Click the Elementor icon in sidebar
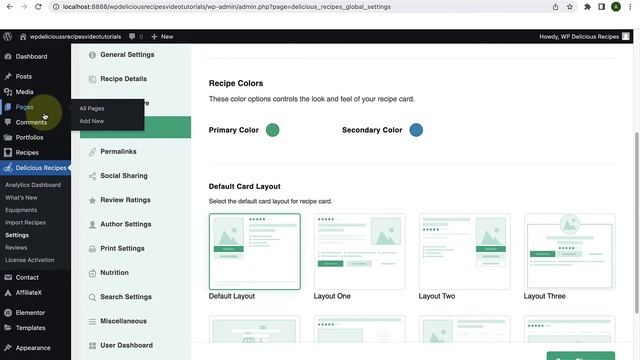 pyautogui.click(x=8, y=313)
